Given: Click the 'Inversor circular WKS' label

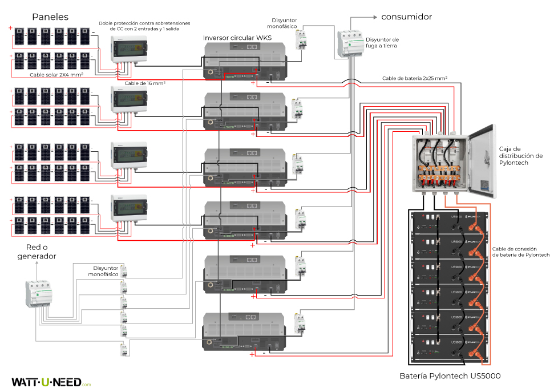Looking at the screenshot, I should point(237,38).
